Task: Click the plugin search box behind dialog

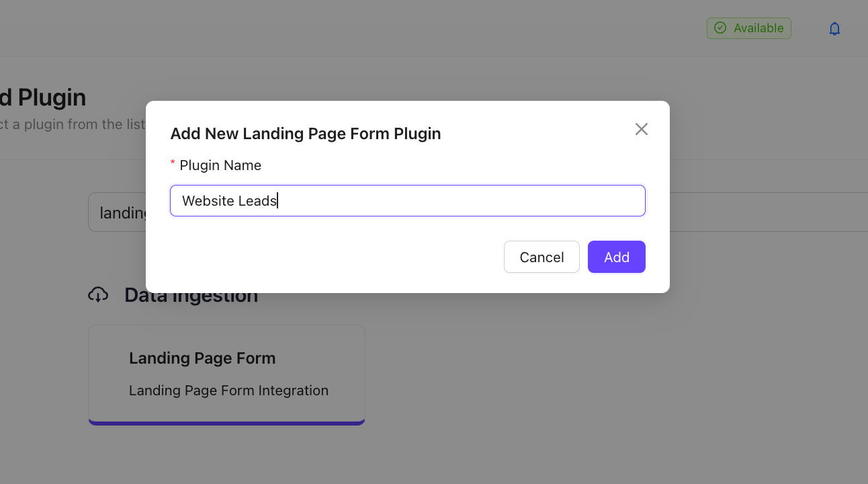Action: (x=118, y=213)
